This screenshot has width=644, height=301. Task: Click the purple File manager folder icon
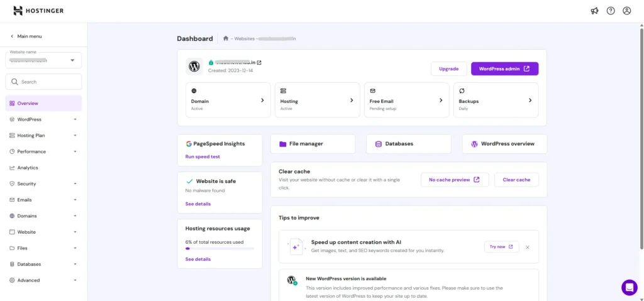(x=282, y=144)
